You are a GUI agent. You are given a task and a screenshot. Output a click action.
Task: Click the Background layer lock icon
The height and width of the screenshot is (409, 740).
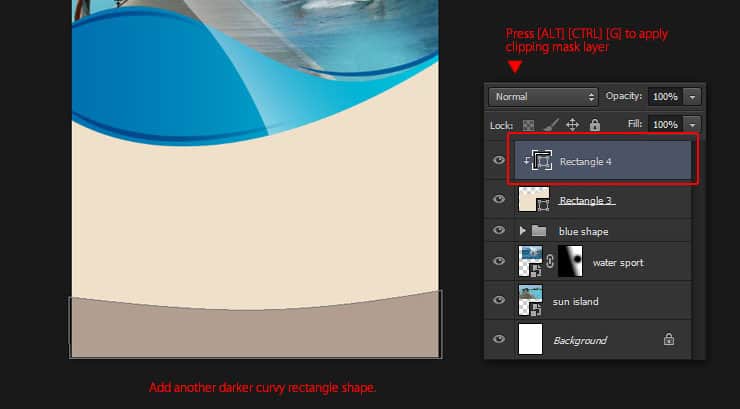click(x=668, y=340)
